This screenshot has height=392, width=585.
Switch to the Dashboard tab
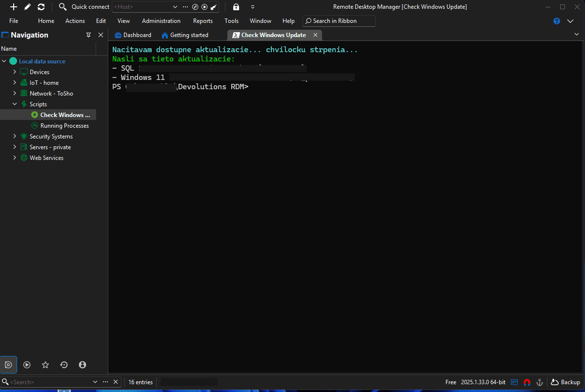point(133,35)
